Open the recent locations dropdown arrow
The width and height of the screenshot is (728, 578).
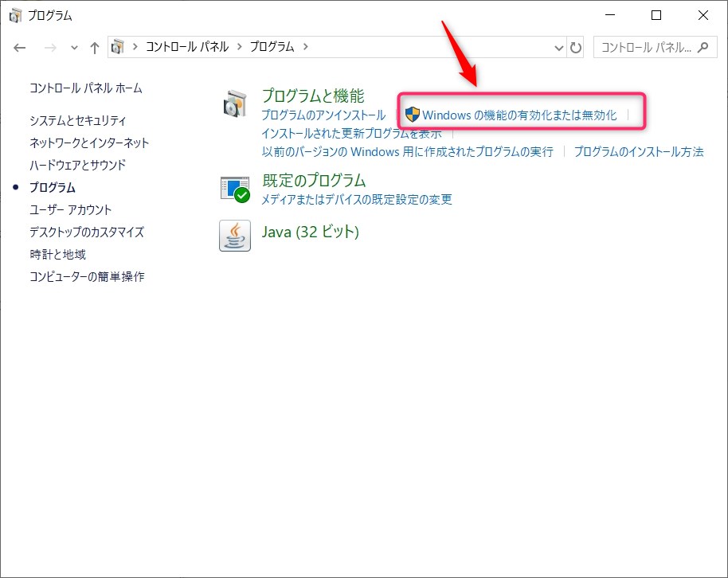coord(74,47)
